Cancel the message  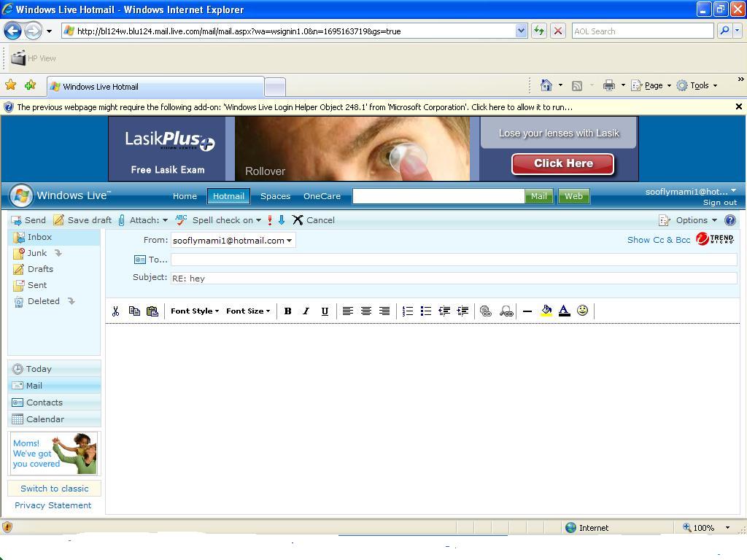(x=314, y=220)
